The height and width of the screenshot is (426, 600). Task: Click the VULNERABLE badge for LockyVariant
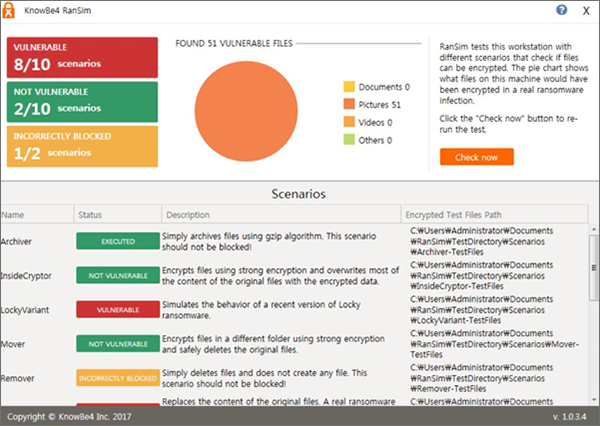pos(118,309)
